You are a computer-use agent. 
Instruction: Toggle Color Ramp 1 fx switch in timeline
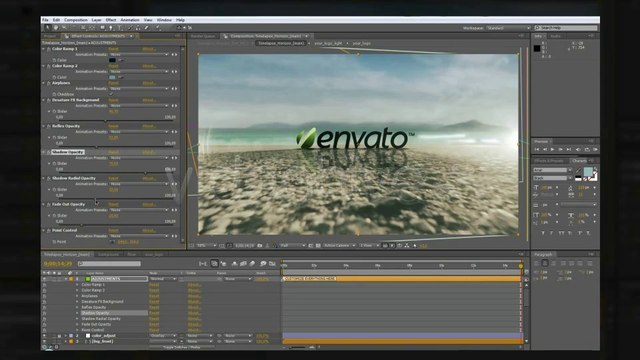tap(44, 284)
